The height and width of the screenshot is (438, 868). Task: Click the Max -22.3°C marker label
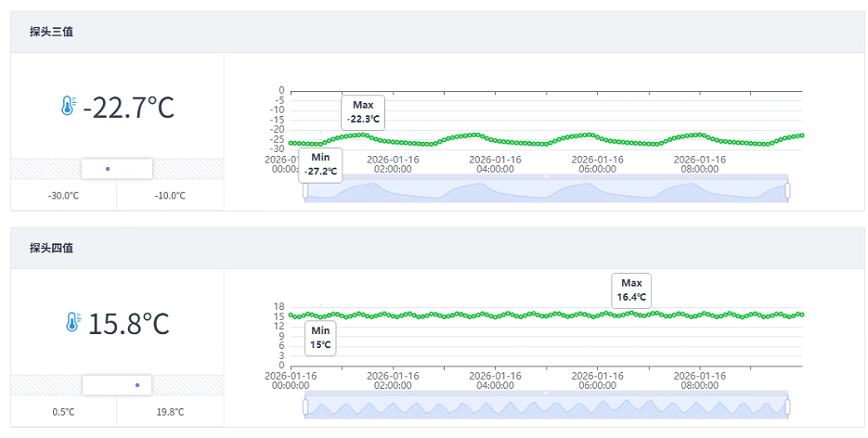click(x=362, y=112)
